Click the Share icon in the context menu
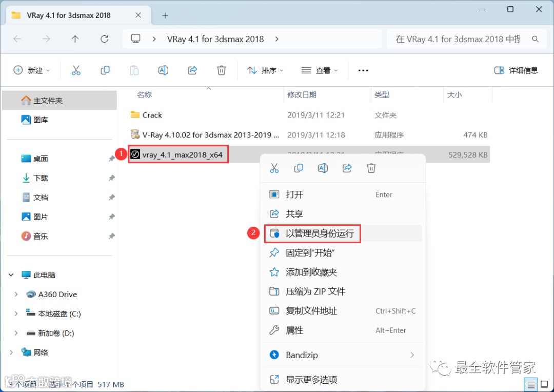This screenshot has height=392, width=554. point(347,168)
